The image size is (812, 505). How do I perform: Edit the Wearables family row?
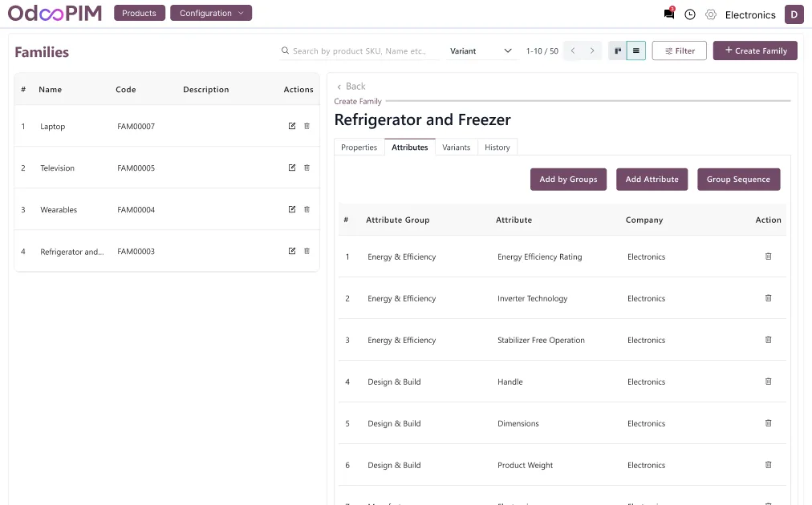point(292,209)
